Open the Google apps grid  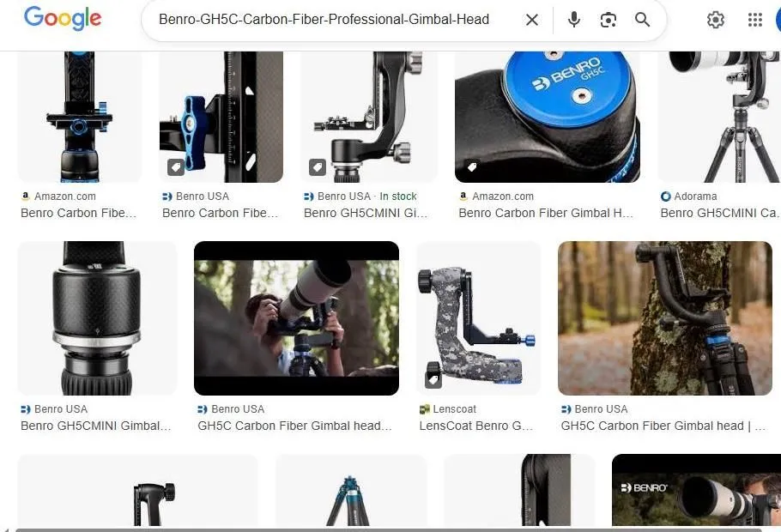[755, 20]
